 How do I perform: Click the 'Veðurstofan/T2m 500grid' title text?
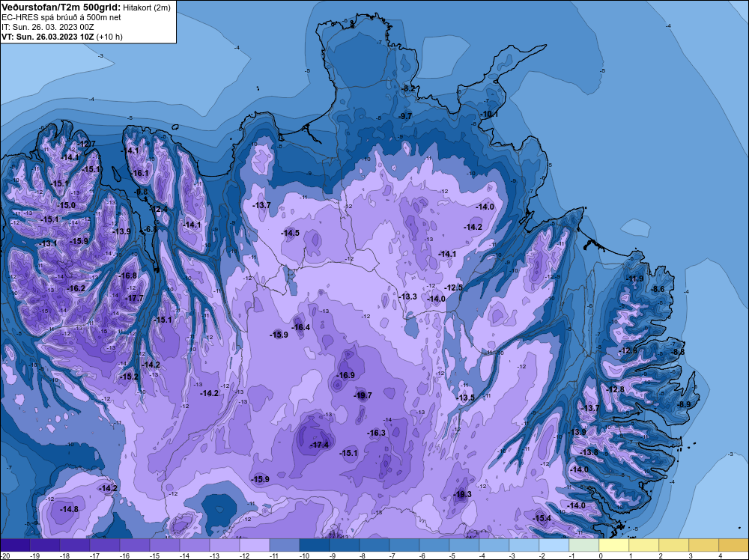point(59,7)
